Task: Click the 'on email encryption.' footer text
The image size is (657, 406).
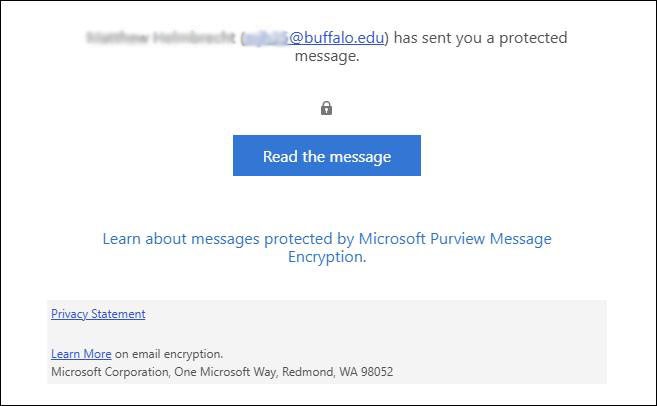Action: [x=169, y=354]
